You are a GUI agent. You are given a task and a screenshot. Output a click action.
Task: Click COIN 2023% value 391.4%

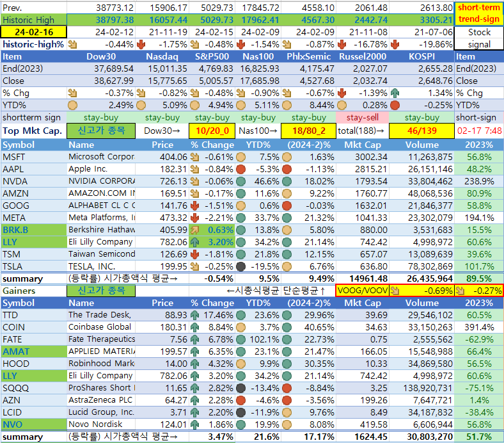(x=479, y=328)
